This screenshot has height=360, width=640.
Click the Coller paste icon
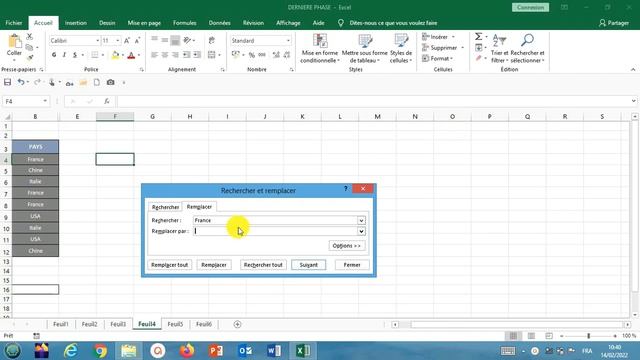pos(14,42)
